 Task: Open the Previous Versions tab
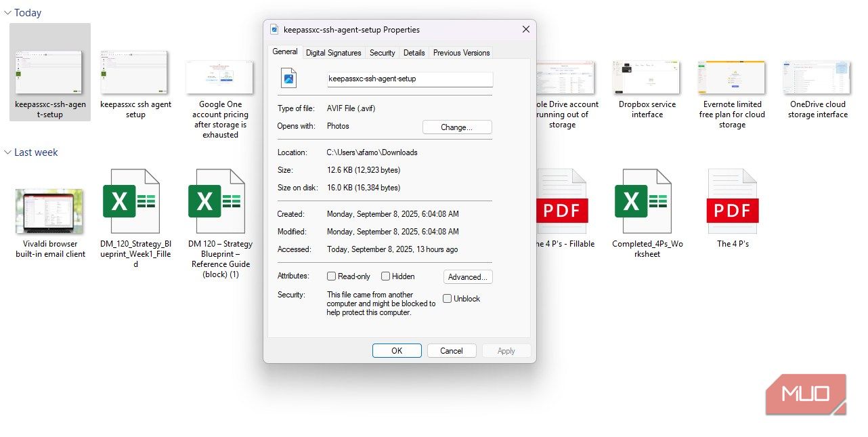tap(461, 53)
